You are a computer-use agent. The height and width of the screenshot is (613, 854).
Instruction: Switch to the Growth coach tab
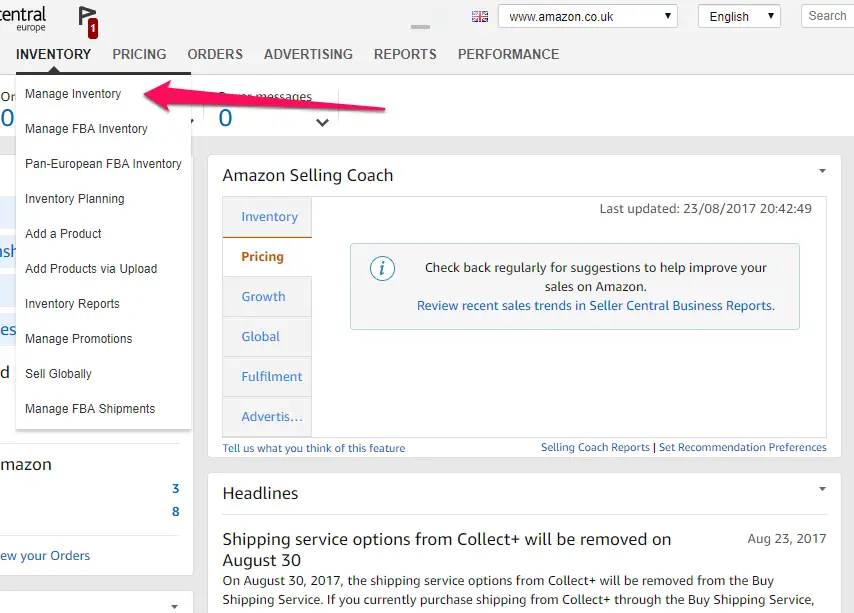tap(267, 297)
